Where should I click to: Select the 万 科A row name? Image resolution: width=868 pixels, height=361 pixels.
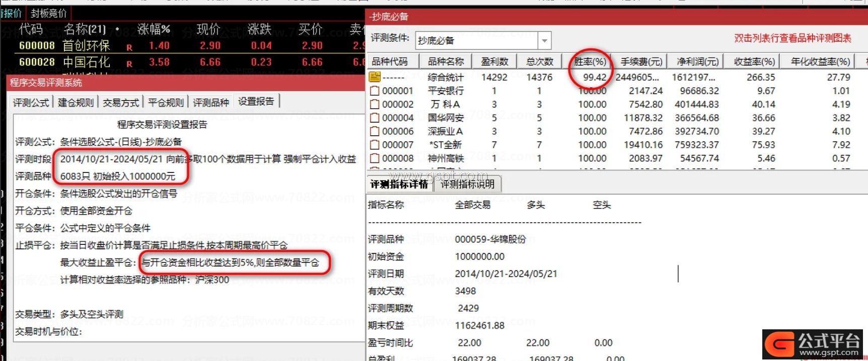[445, 104]
